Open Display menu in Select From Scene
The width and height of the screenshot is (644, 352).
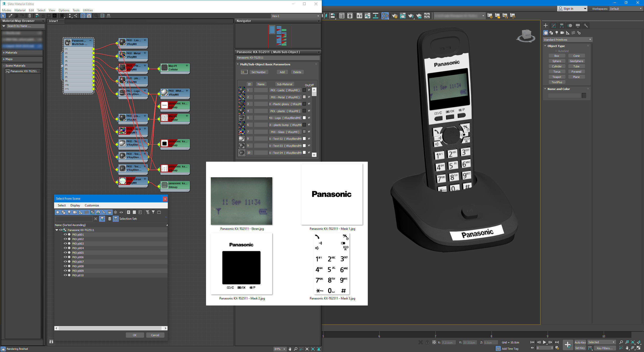[75, 205]
